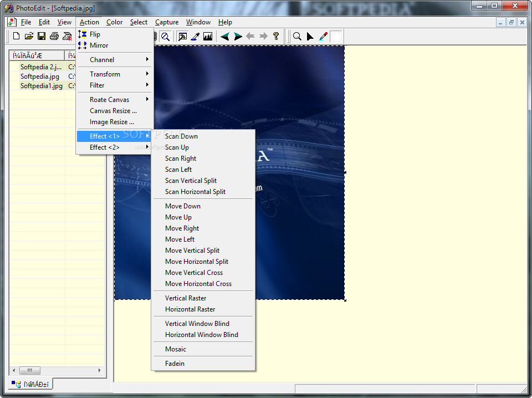The width and height of the screenshot is (532, 398).
Task: Choose Canvas Resize from Action menu
Action: point(114,111)
